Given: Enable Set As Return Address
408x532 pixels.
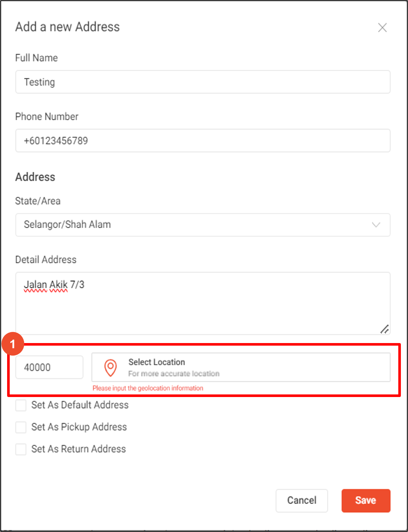Looking at the screenshot, I should coord(20,449).
